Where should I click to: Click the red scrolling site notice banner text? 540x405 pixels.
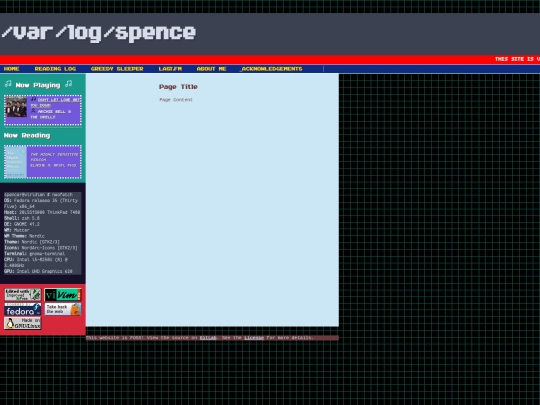517,59
